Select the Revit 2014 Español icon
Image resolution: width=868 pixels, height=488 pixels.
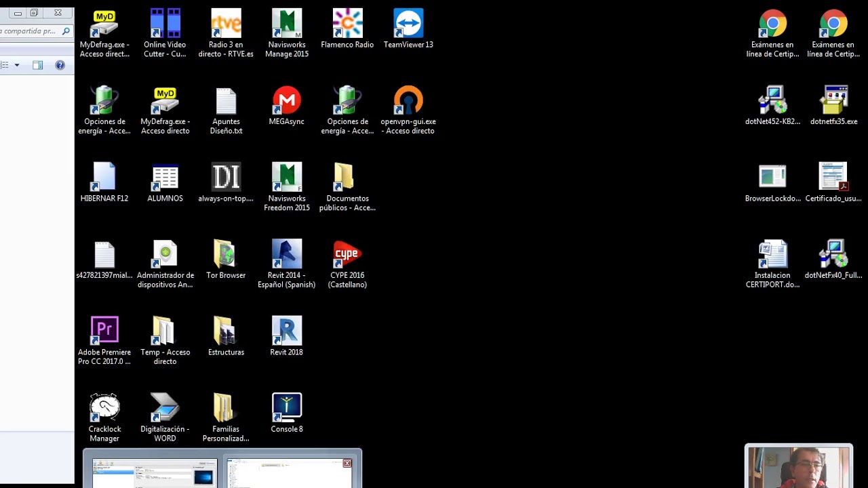click(287, 264)
